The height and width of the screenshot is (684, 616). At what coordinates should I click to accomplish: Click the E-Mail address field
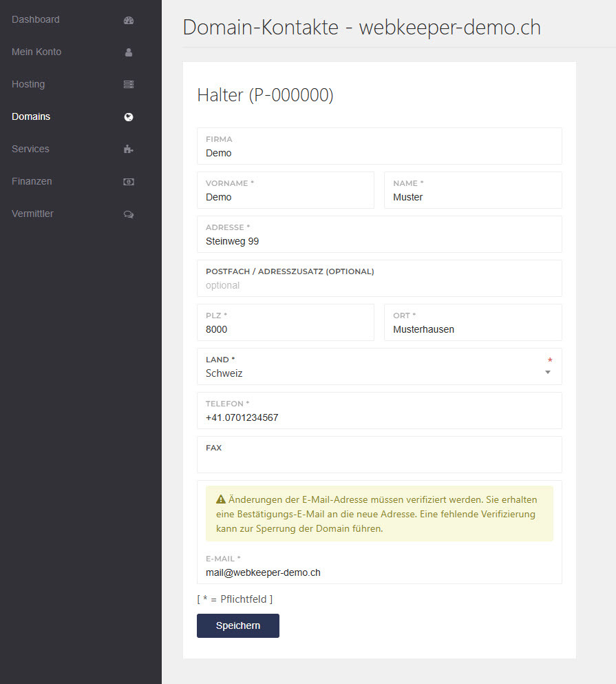379,572
